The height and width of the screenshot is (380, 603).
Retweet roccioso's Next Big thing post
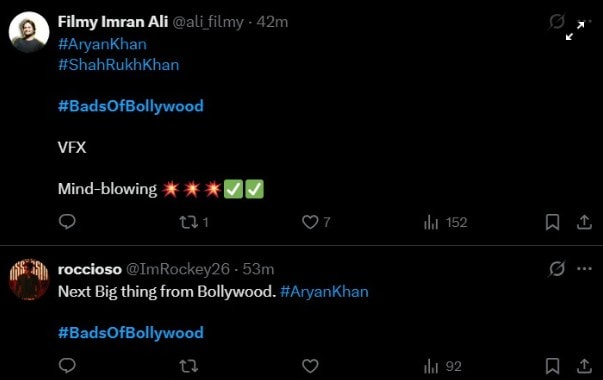point(189,366)
